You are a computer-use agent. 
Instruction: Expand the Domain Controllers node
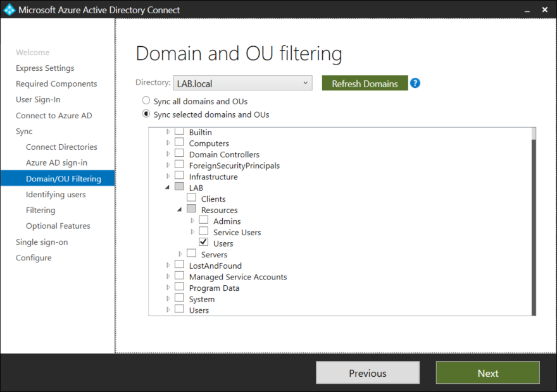click(168, 154)
